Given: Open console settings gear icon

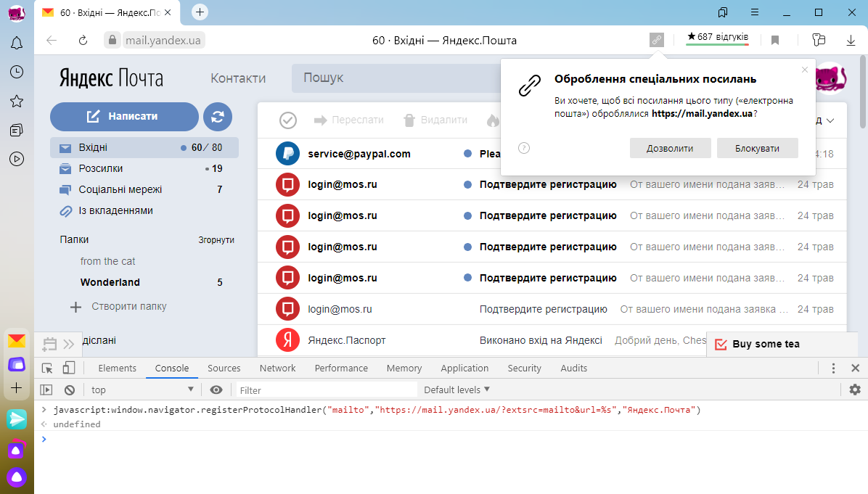Looking at the screenshot, I should click(855, 390).
